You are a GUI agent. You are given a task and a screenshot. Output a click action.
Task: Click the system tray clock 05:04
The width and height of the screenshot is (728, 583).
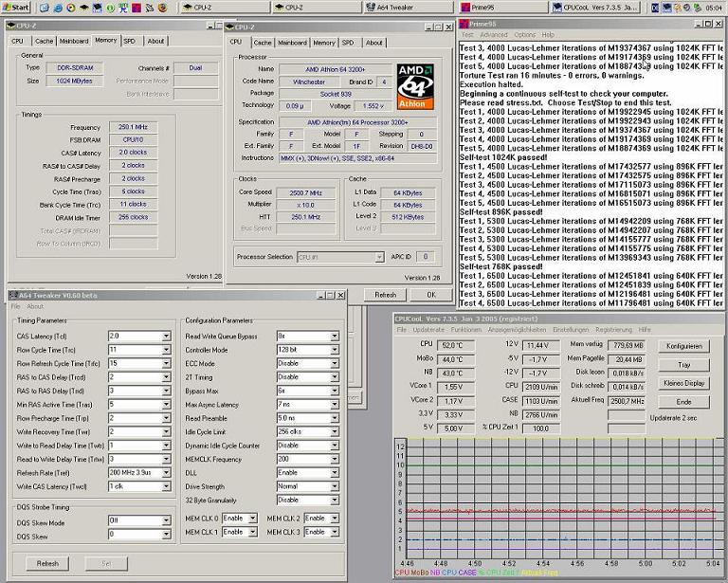(714, 8)
